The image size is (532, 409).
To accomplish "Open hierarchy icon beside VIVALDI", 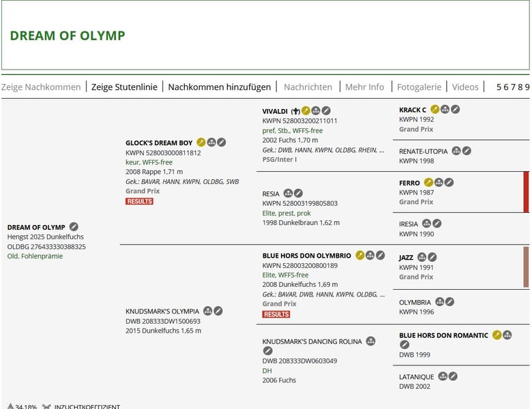I will [x=316, y=110].
